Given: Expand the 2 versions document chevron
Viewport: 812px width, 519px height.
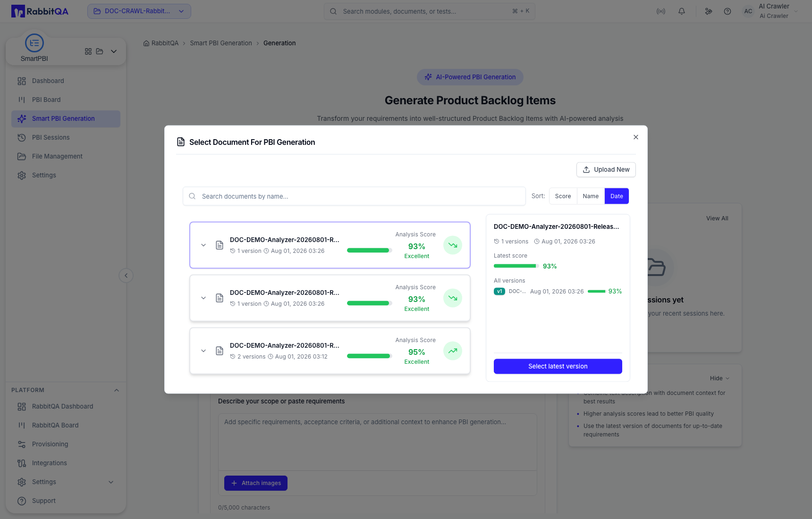Looking at the screenshot, I should coord(203,351).
